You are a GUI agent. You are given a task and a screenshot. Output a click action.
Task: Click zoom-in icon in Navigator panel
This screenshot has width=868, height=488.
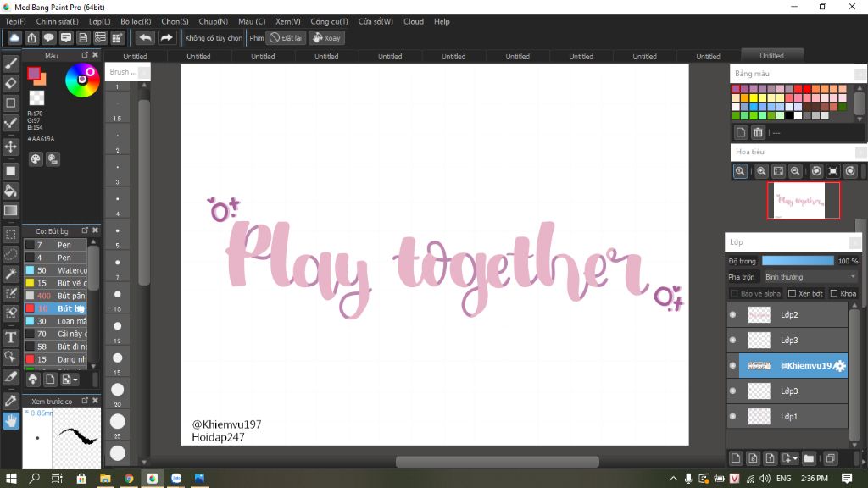761,171
